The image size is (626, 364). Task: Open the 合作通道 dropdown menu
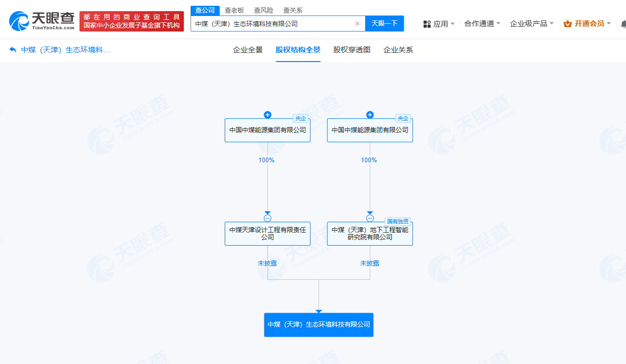click(x=482, y=23)
